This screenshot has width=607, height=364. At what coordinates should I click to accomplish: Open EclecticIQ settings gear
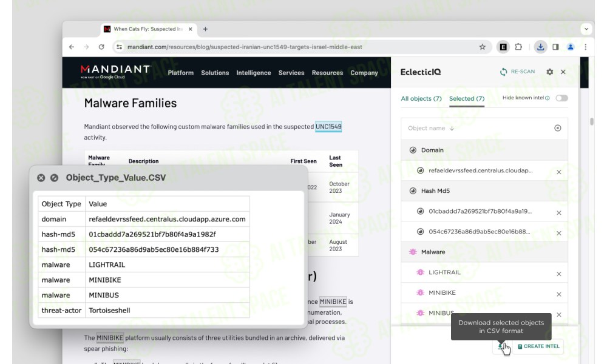550,72
